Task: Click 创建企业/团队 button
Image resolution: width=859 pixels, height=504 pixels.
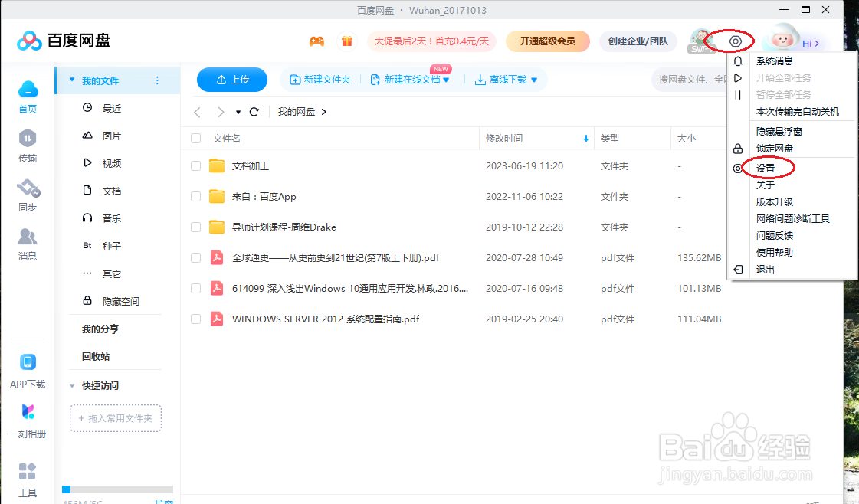Action: coord(638,41)
